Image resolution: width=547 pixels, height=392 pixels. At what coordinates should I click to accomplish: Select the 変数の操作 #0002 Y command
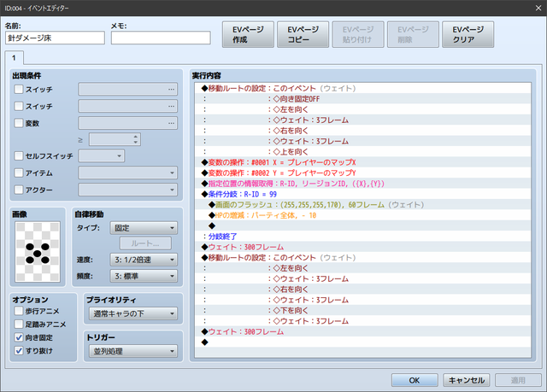click(x=362, y=173)
